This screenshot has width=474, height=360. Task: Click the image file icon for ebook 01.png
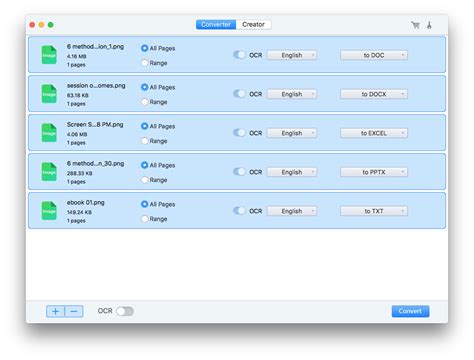[x=49, y=211]
